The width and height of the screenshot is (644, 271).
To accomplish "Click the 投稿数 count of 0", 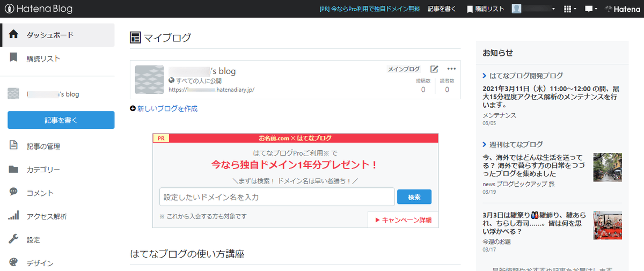I will [x=423, y=90].
